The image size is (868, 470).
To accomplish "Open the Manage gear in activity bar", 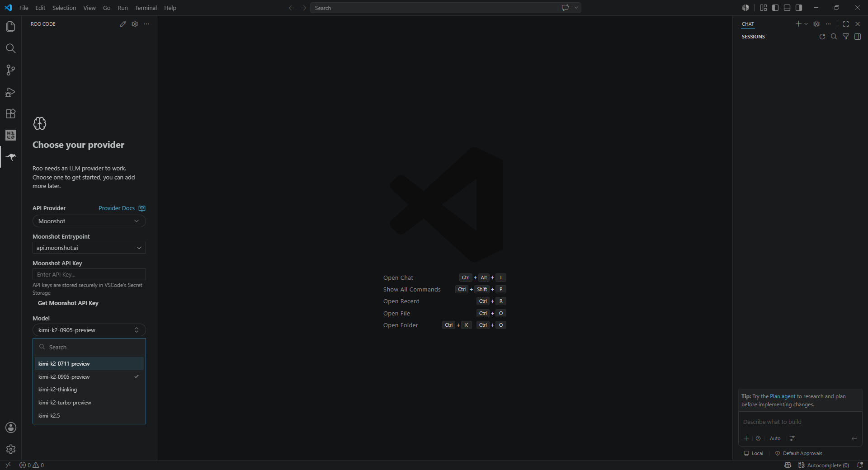I will tap(11, 449).
